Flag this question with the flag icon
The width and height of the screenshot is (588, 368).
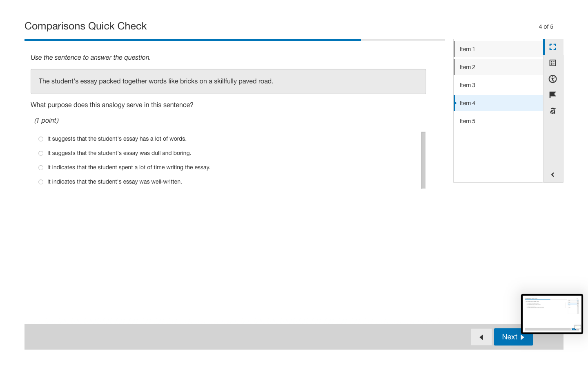[552, 95]
